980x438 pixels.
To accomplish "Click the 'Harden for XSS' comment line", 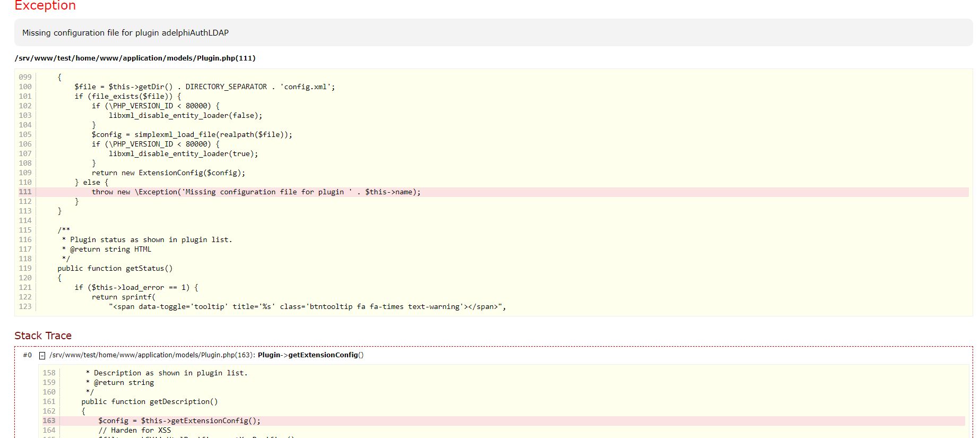I will pyautogui.click(x=135, y=431).
